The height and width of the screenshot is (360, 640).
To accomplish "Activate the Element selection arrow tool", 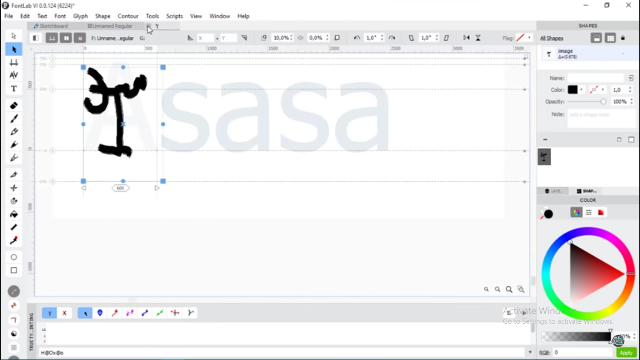I will (14, 49).
